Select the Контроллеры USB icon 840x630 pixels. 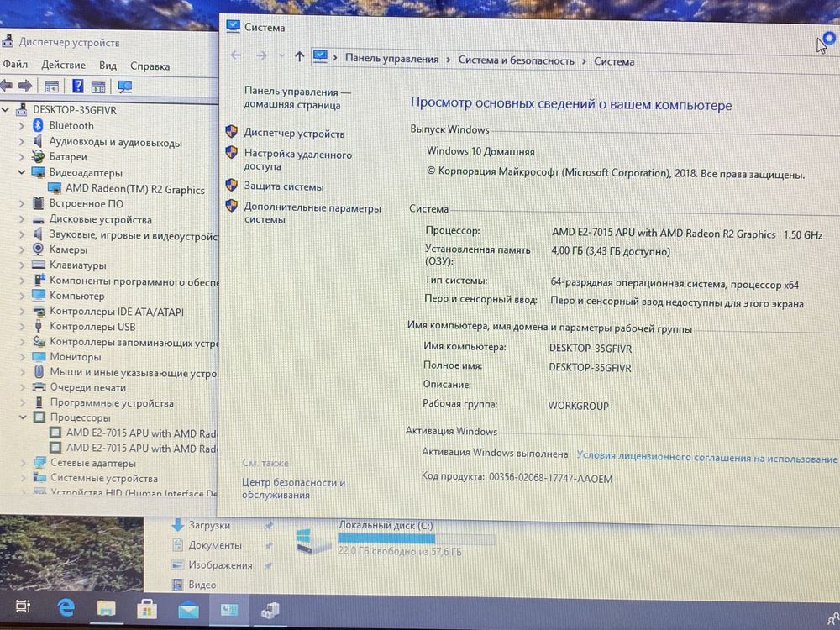click(x=39, y=326)
